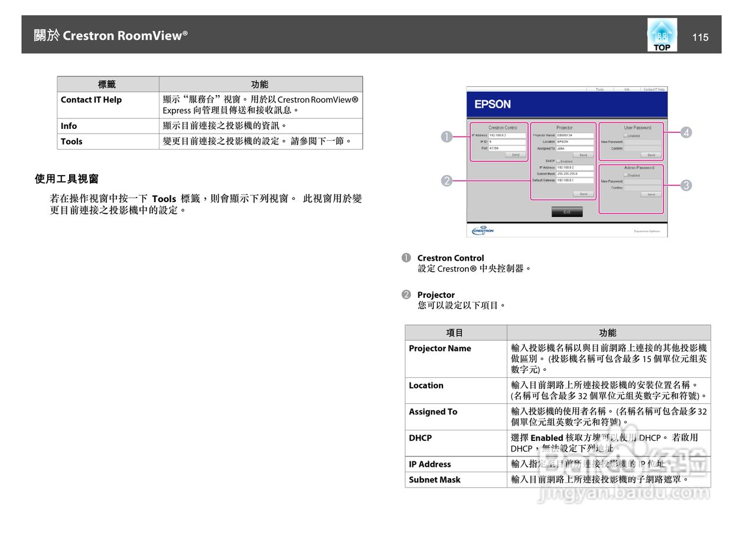Enable the DHCP checkbox in Projector section
The image size is (756, 535).
point(559,161)
